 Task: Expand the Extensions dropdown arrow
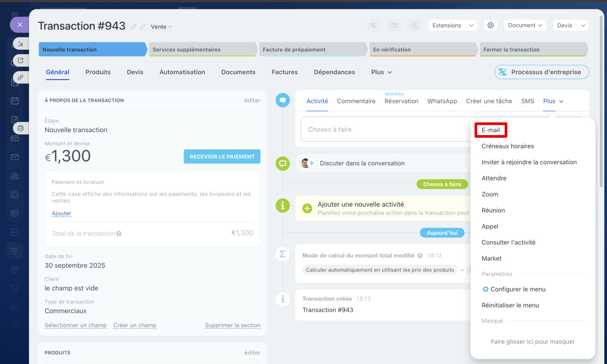pyautogui.click(x=471, y=26)
